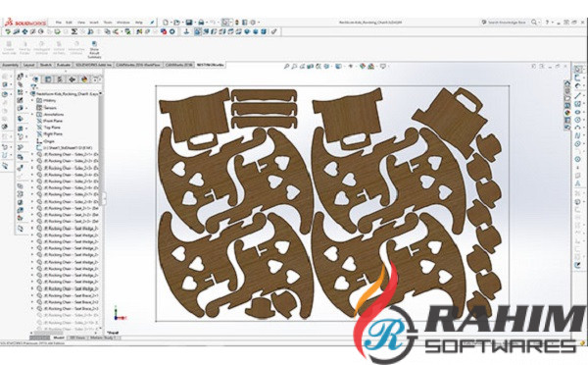
Task: Switch to the Motion Study 1 tab
Action: pos(104,338)
